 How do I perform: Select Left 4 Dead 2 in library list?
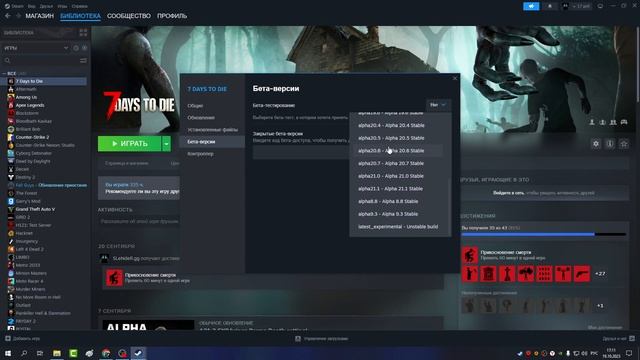pos(29,249)
